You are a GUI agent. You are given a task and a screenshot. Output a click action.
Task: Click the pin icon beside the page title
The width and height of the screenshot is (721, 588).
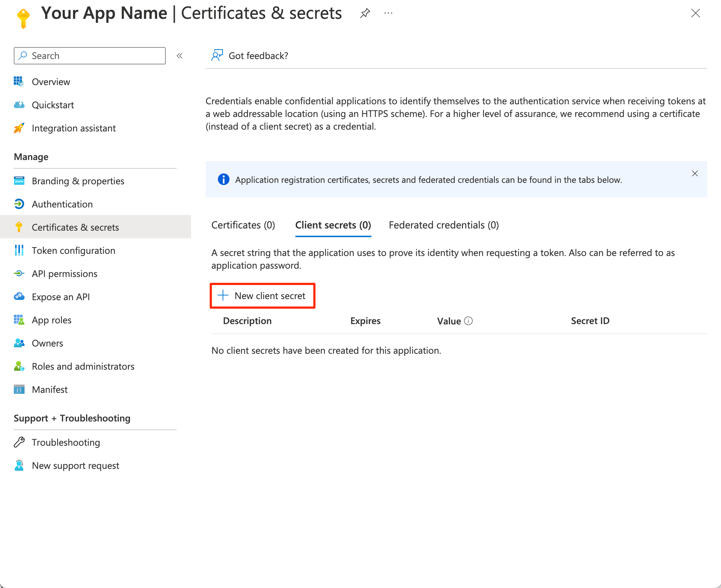pos(365,13)
